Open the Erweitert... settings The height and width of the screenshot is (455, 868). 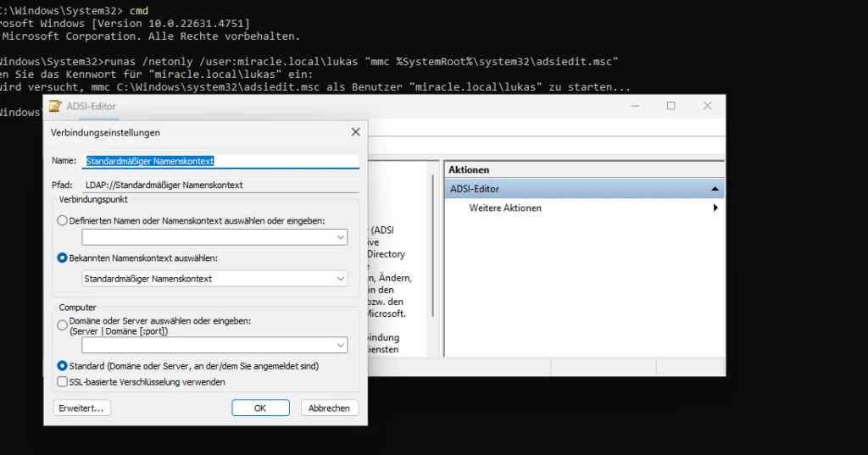81,408
